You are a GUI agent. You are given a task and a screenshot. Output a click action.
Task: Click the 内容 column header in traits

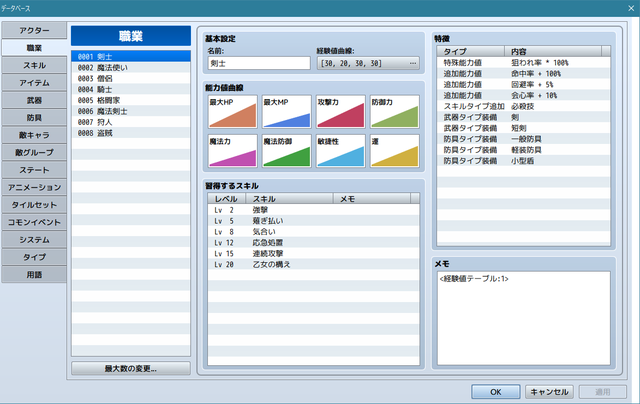coord(553,51)
